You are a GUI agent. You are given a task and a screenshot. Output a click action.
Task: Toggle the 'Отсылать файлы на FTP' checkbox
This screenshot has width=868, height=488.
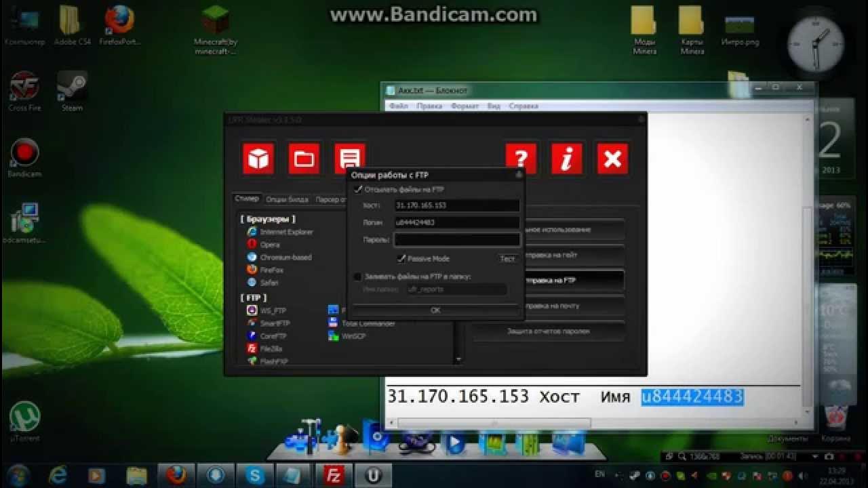click(x=358, y=189)
